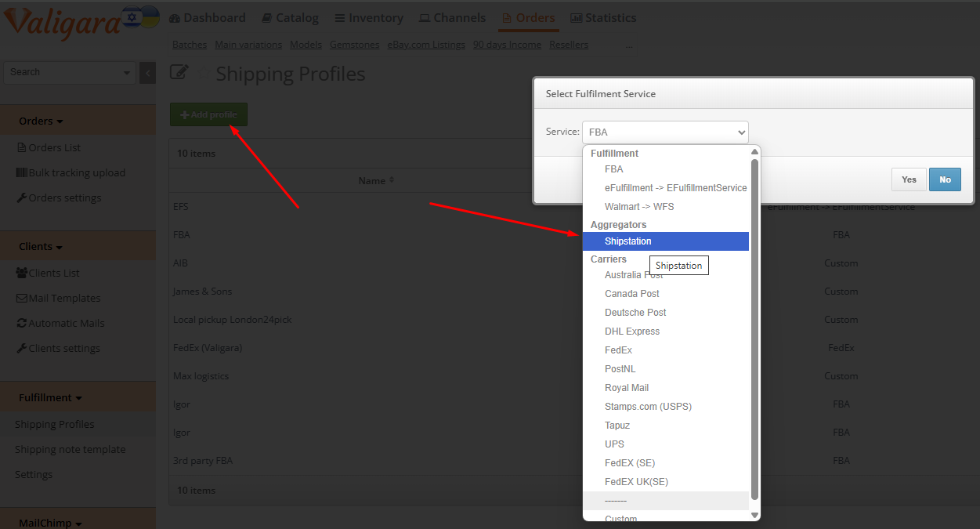The width and height of the screenshot is (980, 529).
Task: Select FBA from the service list
Action: click(x=666, y=169)
